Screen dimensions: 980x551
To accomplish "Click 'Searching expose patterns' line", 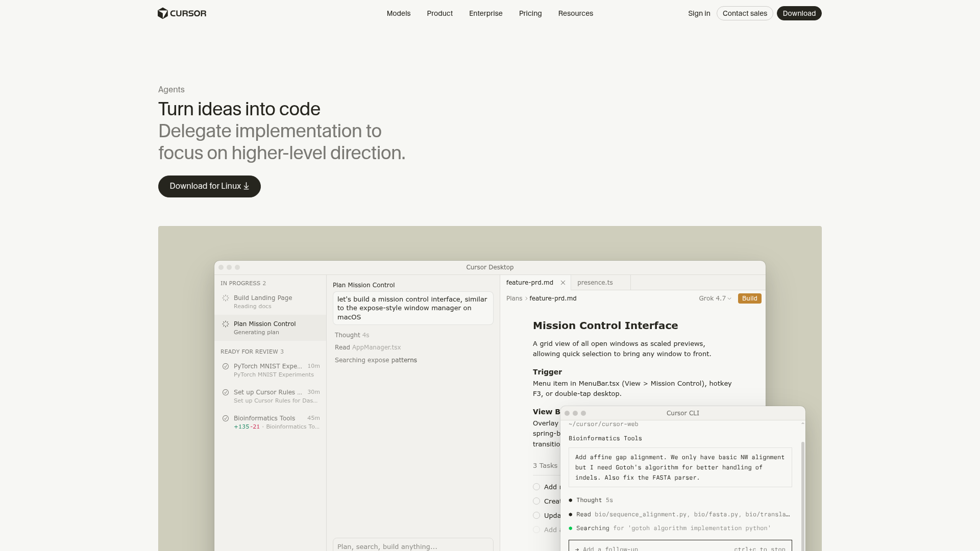I will [376, 360].
